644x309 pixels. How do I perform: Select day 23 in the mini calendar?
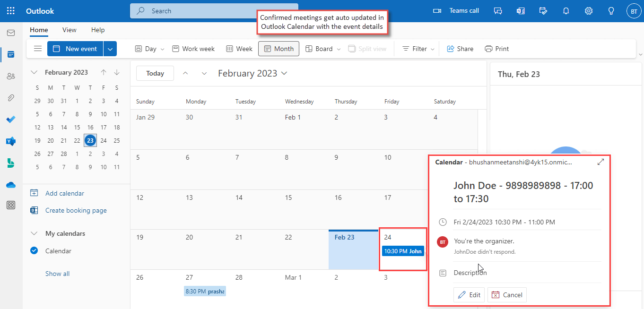pos(90,140)
